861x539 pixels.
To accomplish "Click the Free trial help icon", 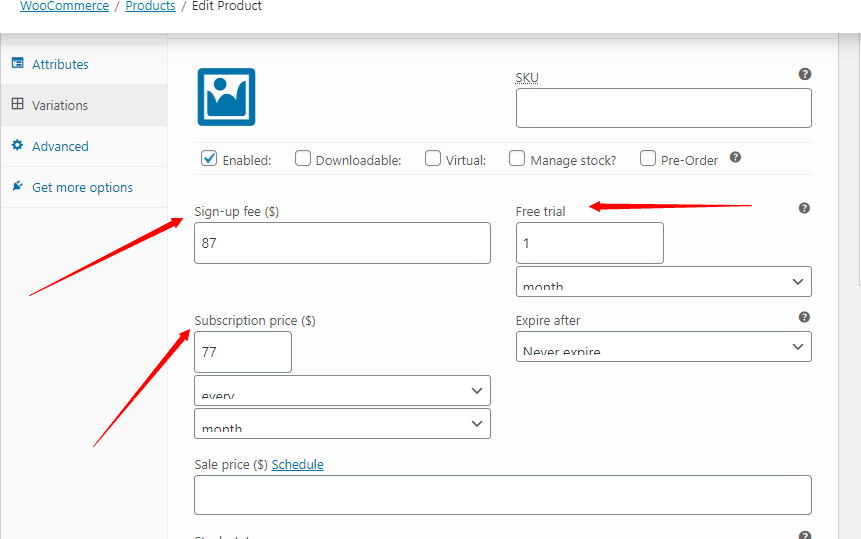I will 804,208.
